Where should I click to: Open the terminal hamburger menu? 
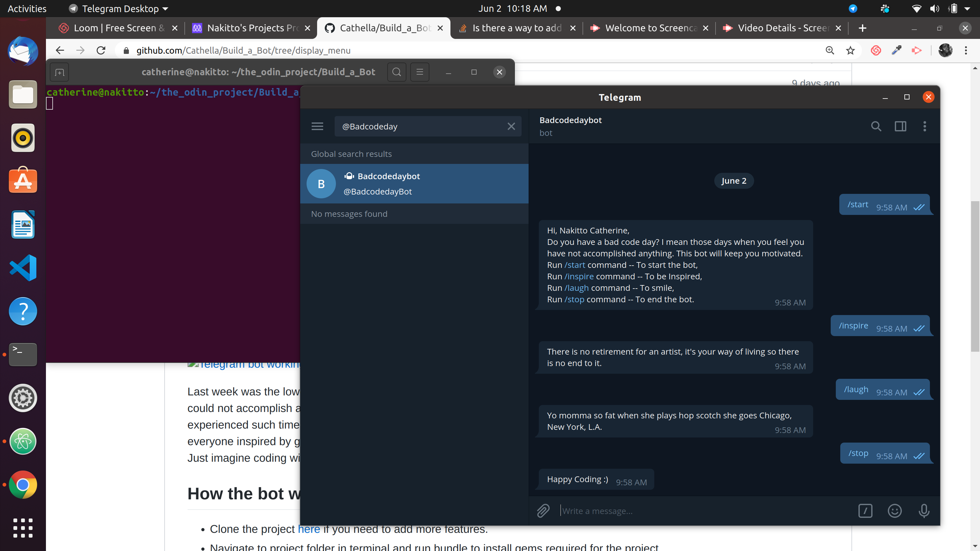tap(419, 72)
